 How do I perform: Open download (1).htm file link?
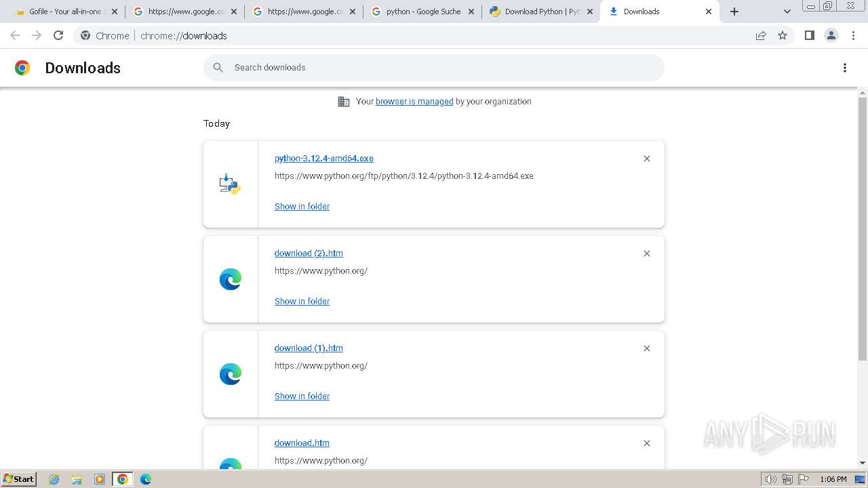pos(309,348)
